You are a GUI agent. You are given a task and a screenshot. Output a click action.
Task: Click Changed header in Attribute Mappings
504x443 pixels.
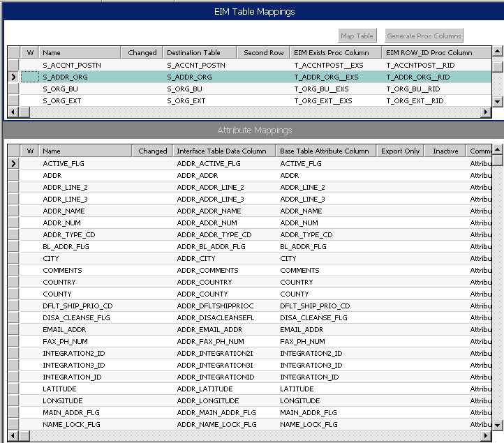pyautogui.click(x=152, y=151)
